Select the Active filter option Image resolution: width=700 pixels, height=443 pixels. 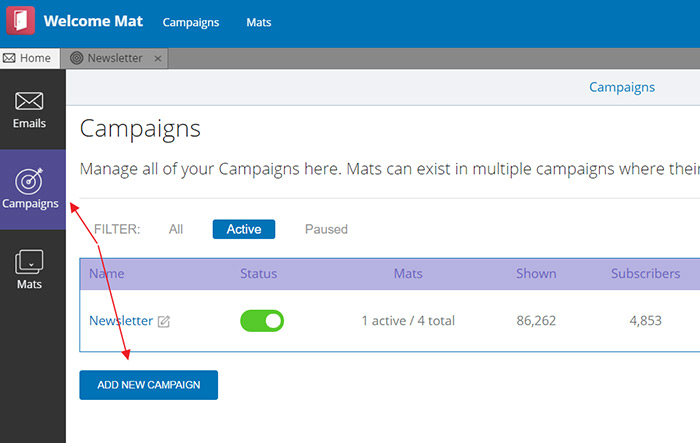243,229
